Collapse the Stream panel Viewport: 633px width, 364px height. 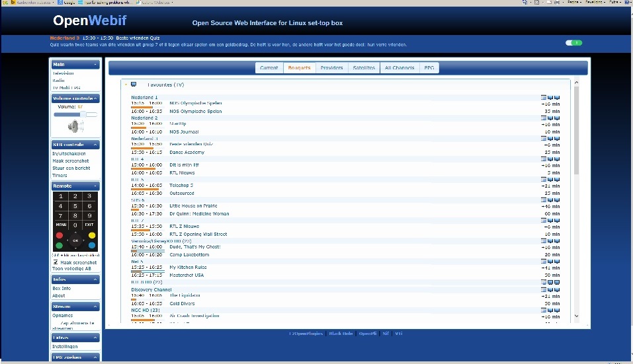95,307
